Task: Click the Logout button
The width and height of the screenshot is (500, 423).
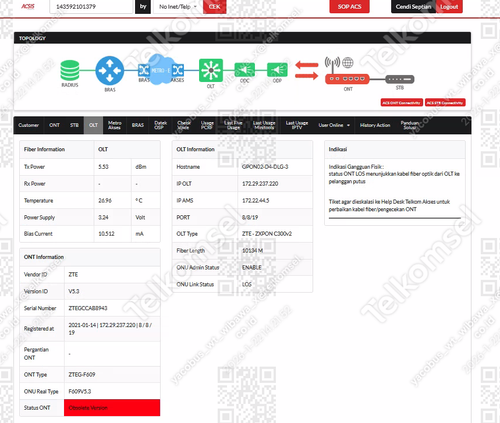Action: pyautogui.click(x=449, y=7)
